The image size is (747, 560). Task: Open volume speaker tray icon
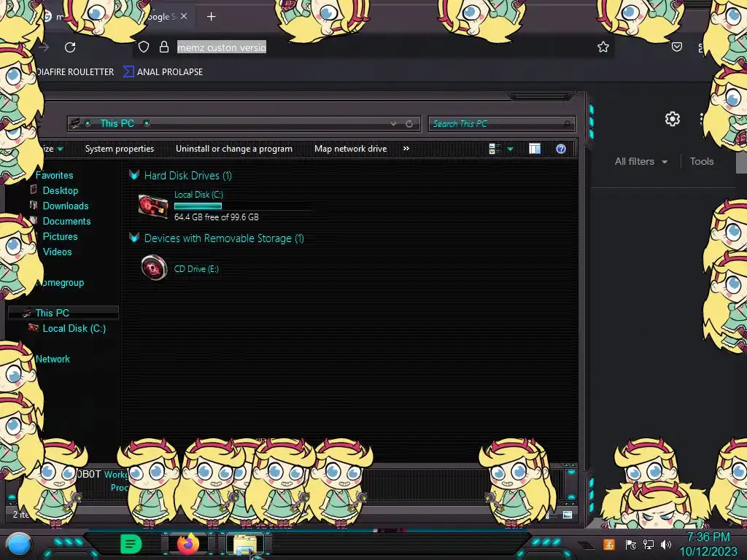(x=666, y=544)
